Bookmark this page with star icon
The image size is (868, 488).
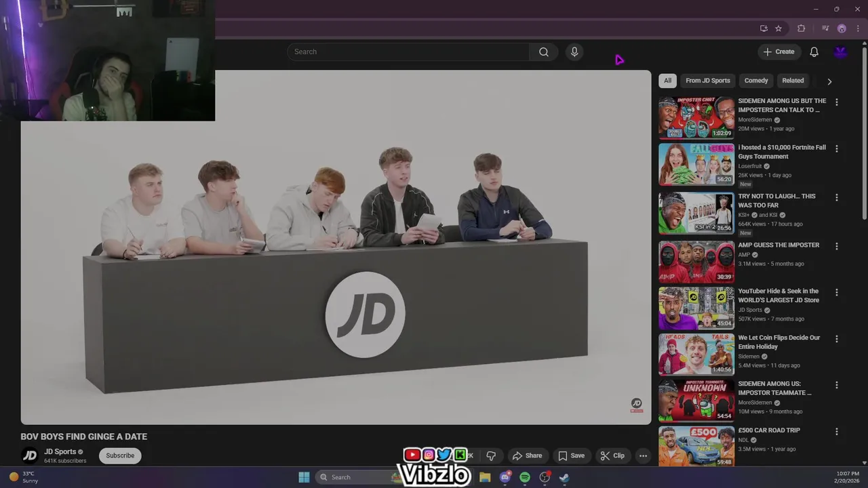778,28
